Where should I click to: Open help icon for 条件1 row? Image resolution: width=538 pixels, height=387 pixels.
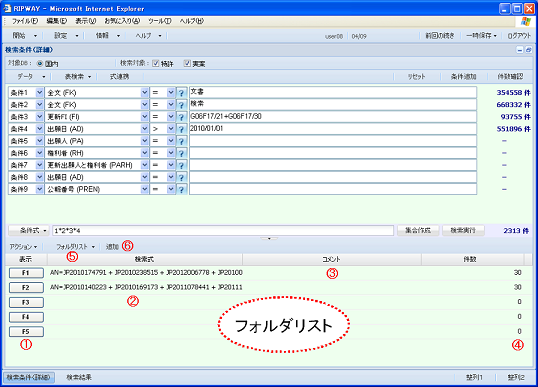[x=182, y=93]
